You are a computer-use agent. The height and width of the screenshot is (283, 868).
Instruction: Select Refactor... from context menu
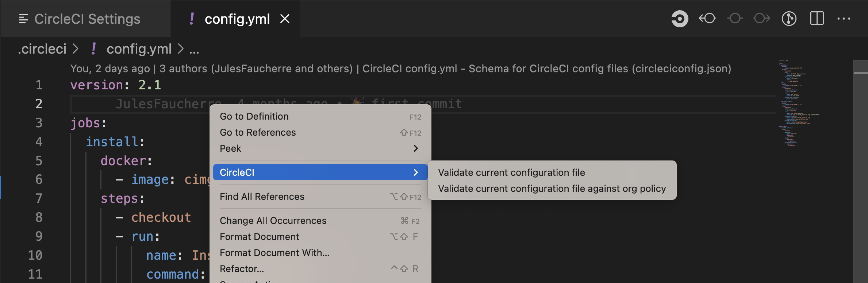[320, 269]
